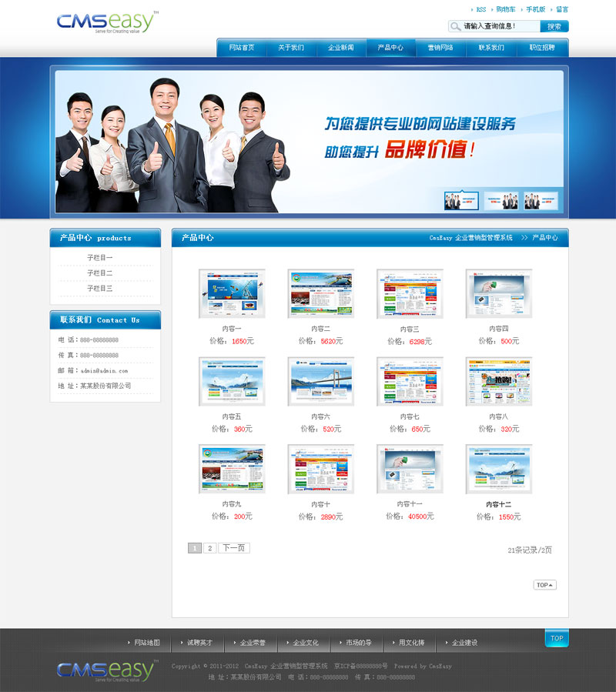
Task: Open the 内容三 product thumbnail
Action: (x=410, y=293)
